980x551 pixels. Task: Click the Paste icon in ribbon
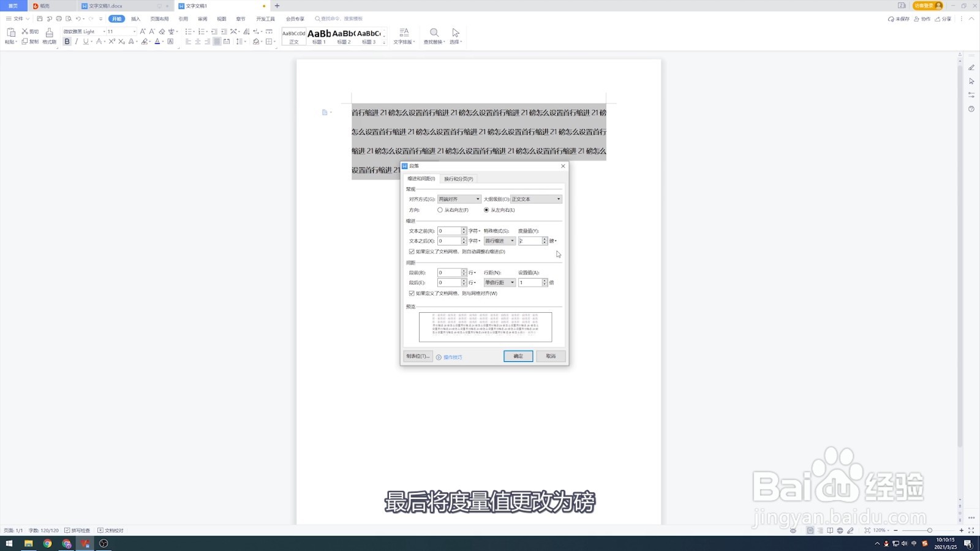[10, 33]
